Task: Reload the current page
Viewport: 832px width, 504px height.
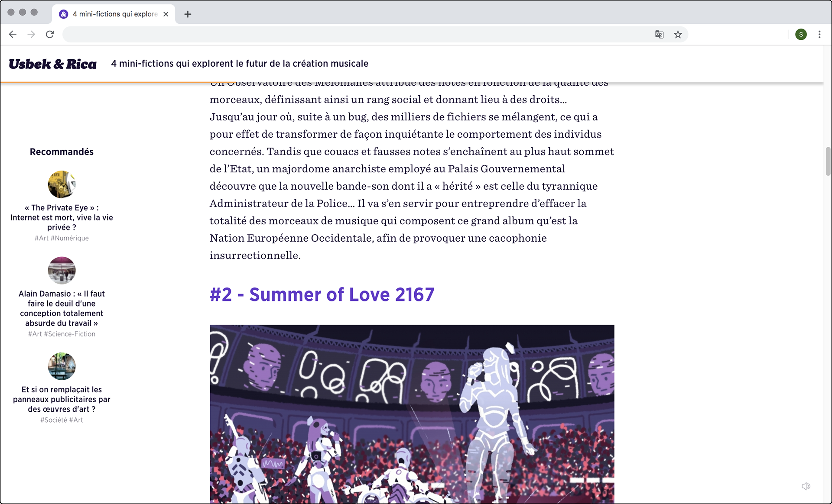Action: (50, 34)
